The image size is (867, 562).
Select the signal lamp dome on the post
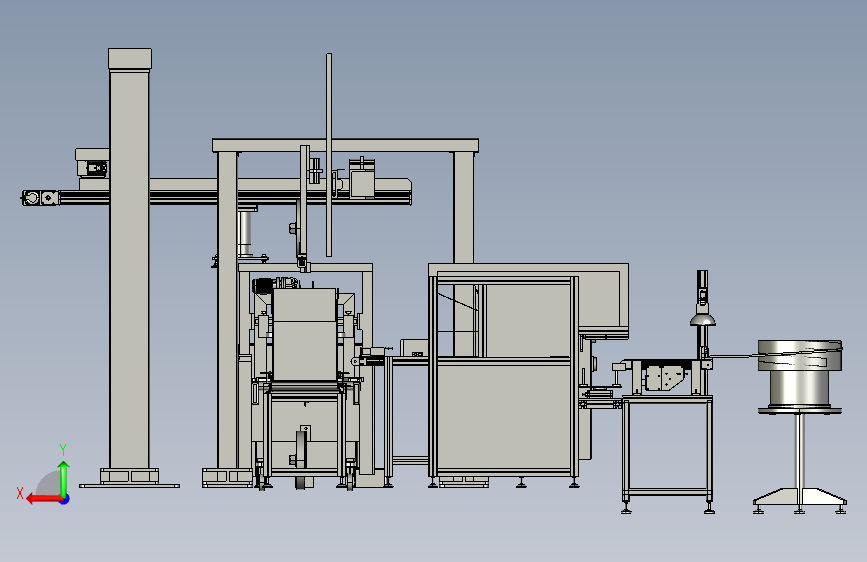703,319
